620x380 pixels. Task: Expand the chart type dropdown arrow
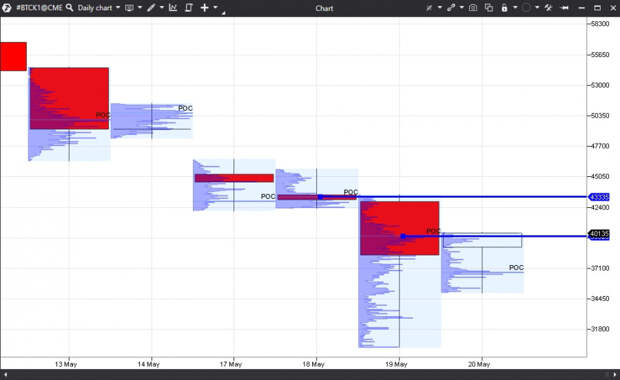(x=140, y=8)
